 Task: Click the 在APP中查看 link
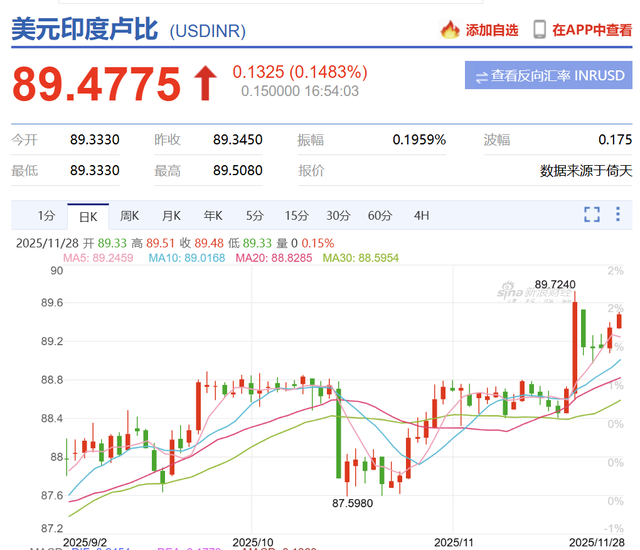[x=592, y=30]
